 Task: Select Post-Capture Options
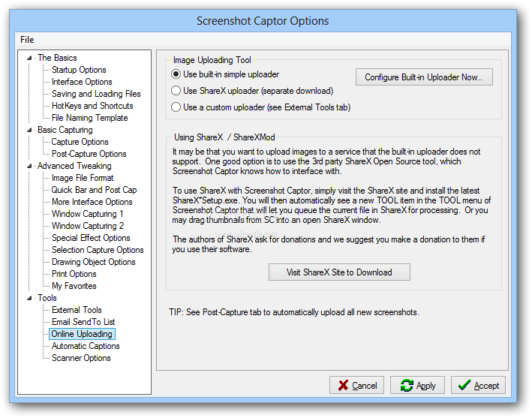coord(89,154)
